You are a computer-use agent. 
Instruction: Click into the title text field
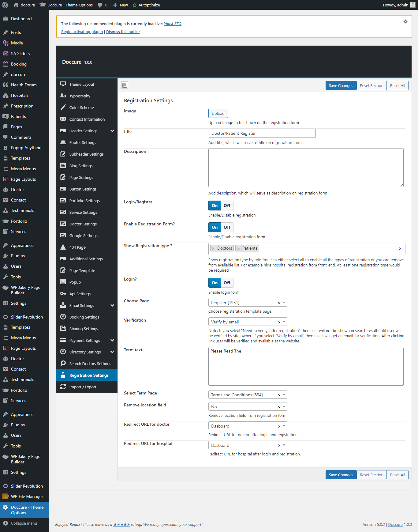262,133
